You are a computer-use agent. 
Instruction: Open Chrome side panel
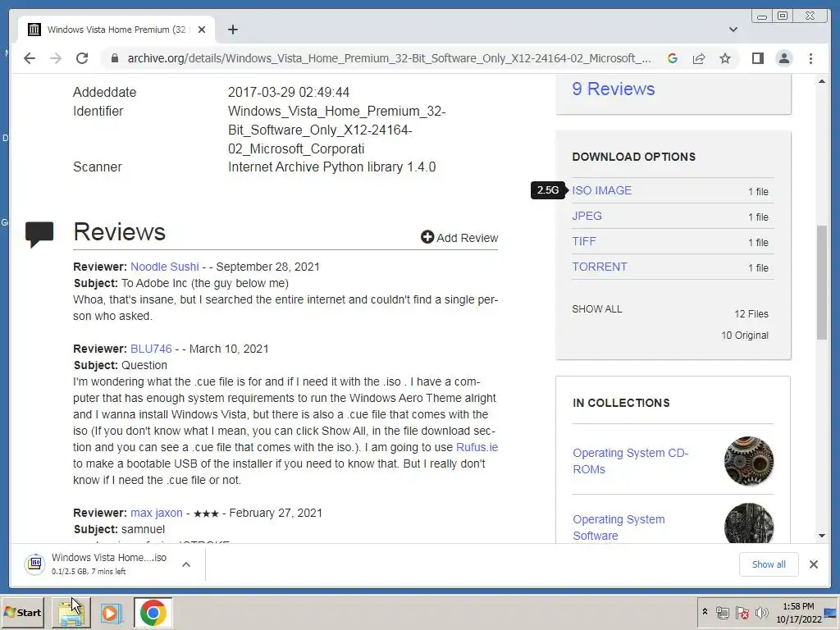tap(757, 58)
